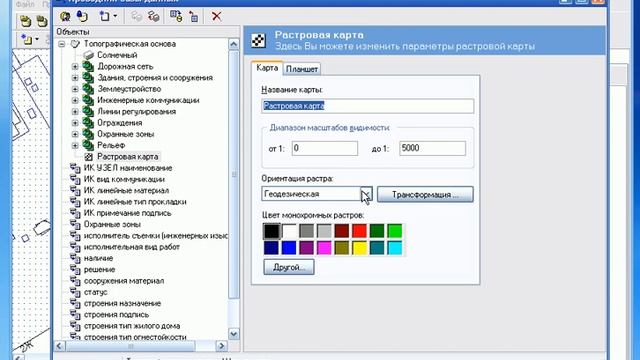Click the tree scroll down arrow
Image resolution: width=640 pixels, height=360 pixels.
[x=233, y=334]
